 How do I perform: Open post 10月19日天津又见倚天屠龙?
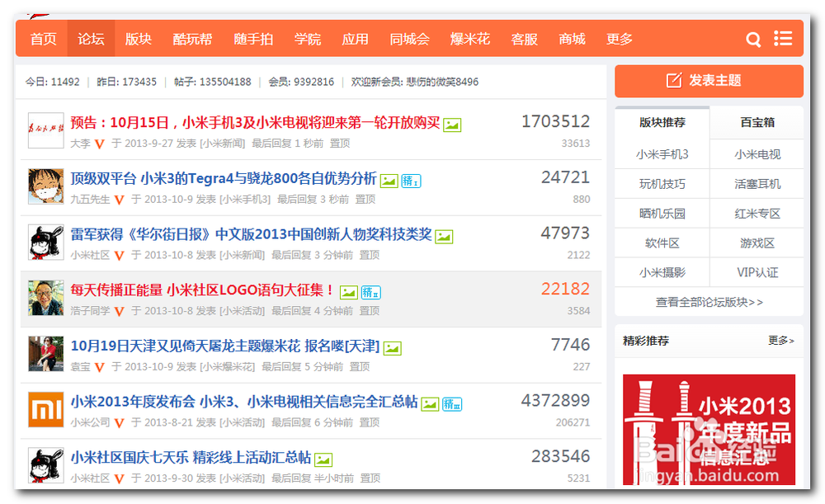click(225, 346)
